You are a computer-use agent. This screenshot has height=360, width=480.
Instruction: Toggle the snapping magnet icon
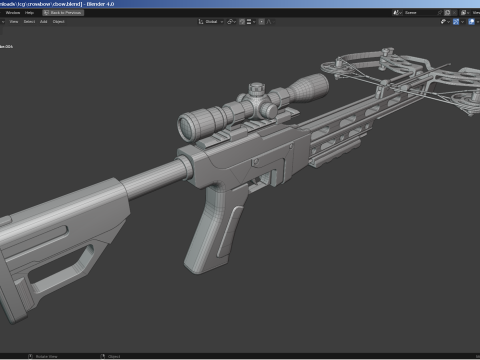click(x=242, y=22)
